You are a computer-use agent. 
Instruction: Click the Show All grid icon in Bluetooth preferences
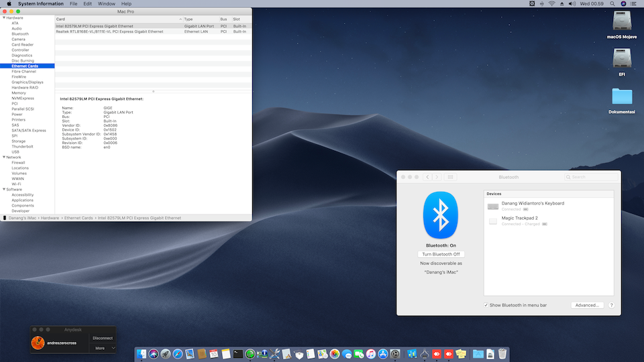451,177
